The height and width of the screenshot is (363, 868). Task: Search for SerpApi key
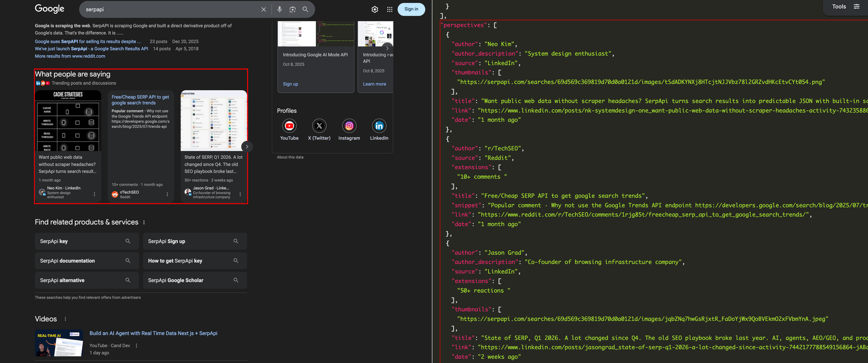(87, 241)
